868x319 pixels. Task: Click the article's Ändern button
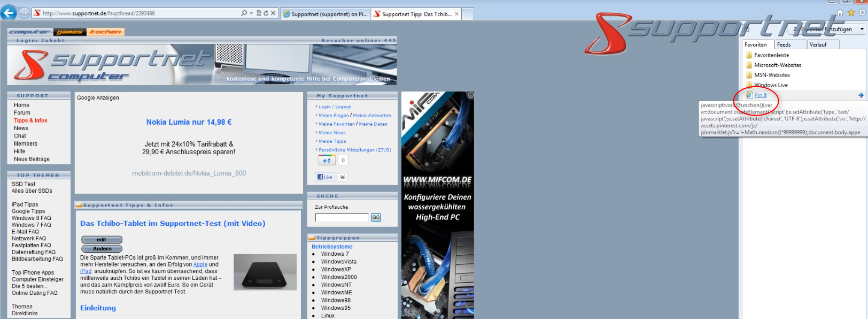(x=102, y=248)
